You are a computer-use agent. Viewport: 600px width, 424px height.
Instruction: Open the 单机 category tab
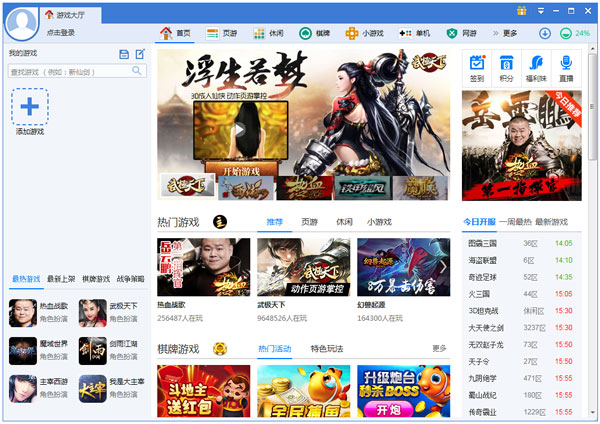[x=414, y=33]
